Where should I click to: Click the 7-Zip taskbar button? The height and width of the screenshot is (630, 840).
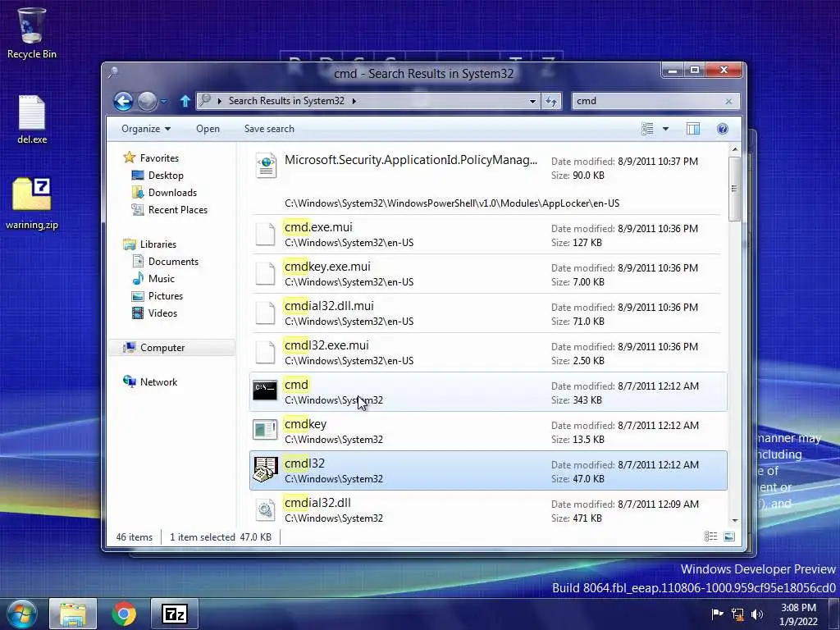click(x=175, y=614)
